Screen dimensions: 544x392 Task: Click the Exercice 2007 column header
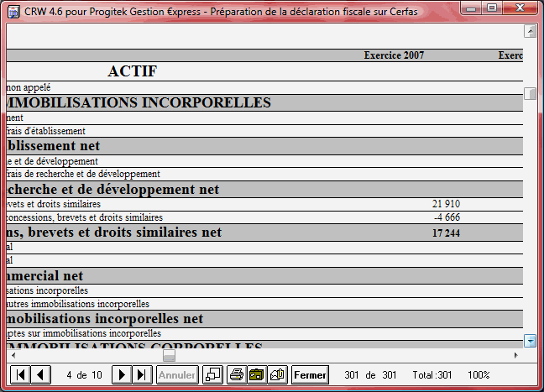coord(394,55)
